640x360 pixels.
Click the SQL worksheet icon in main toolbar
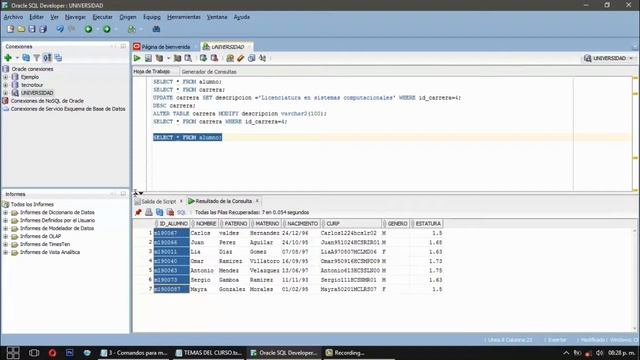click(x=131, y=29)
